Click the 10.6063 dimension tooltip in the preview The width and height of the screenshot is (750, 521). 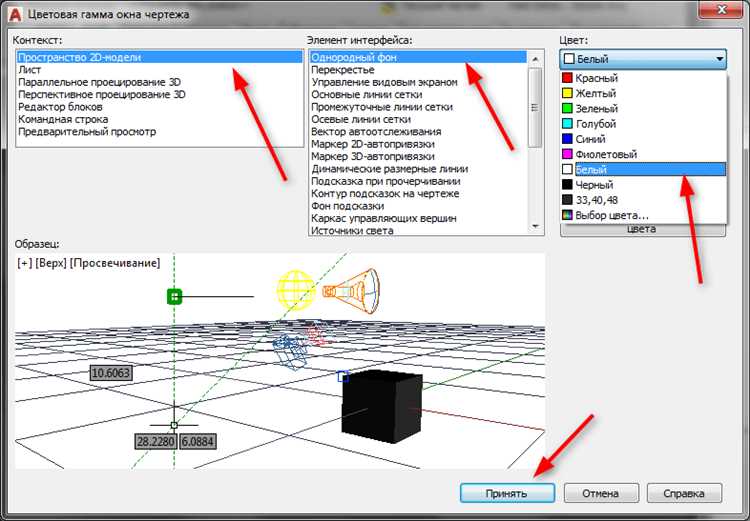[111, 373]
